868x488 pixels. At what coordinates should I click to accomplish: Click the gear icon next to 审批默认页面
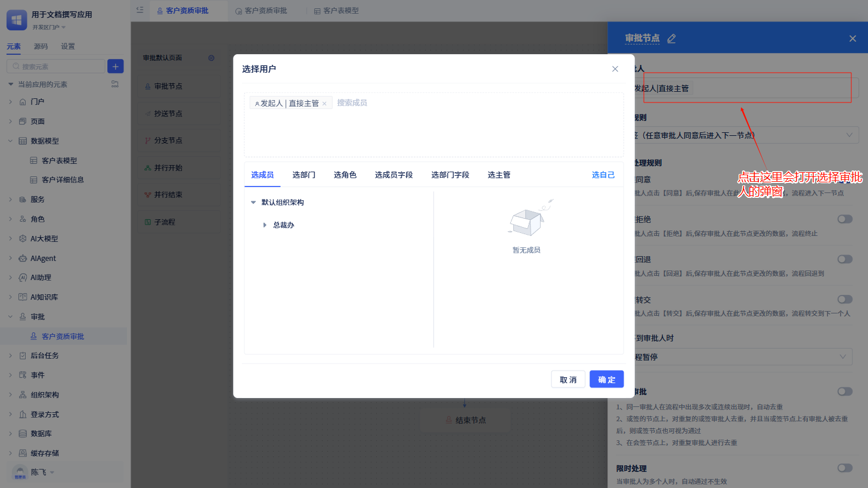[211, 58]
